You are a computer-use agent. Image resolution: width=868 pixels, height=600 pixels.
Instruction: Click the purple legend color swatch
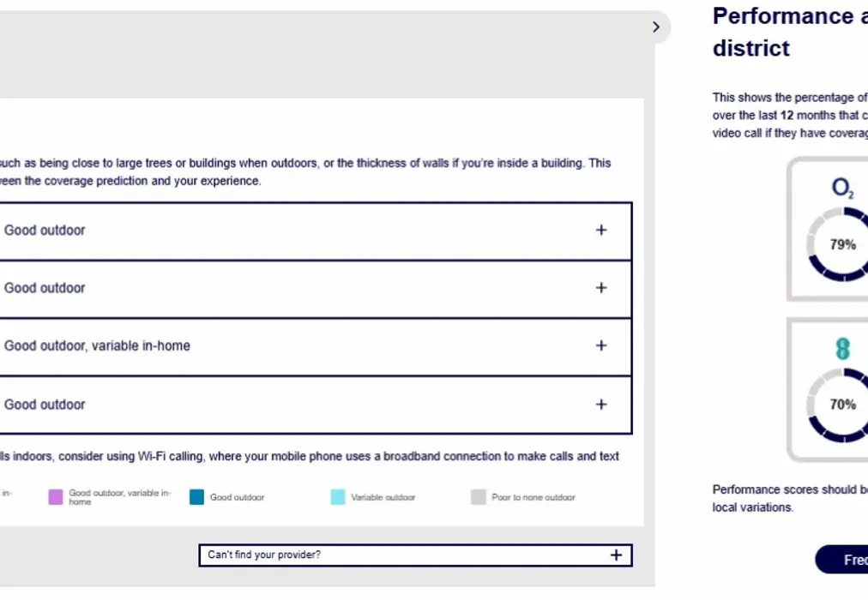(56, 497)
